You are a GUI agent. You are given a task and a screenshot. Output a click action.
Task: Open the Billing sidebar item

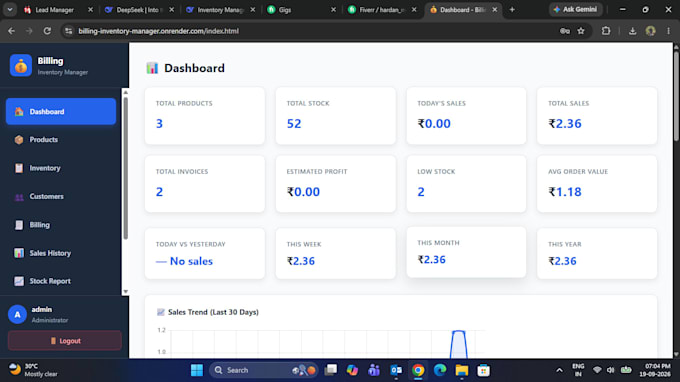61,225
